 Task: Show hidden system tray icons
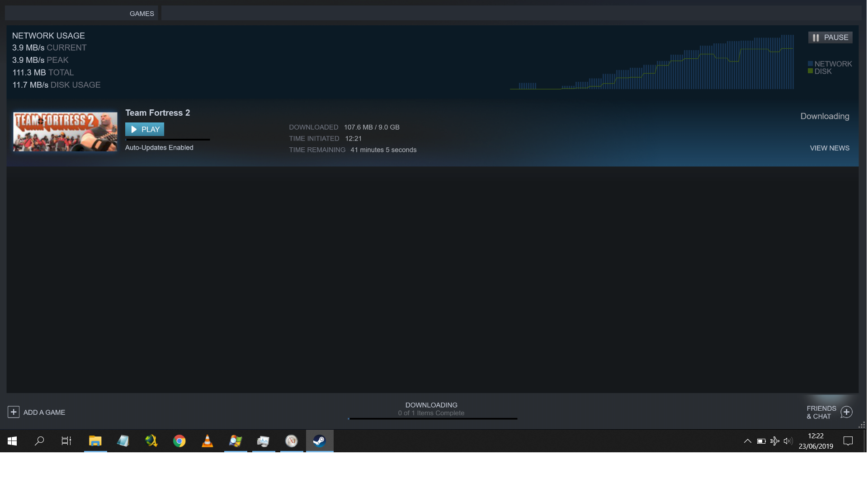(748, 441)
